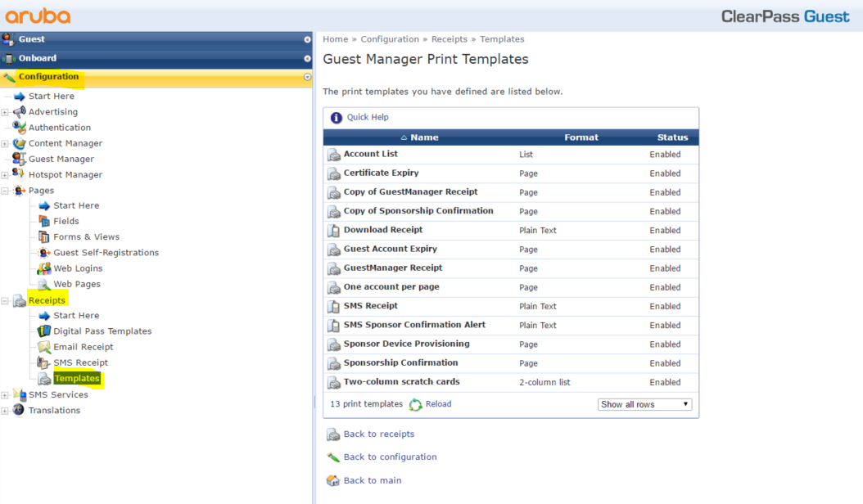Sort the table by Status column
This screenshot has width=863, height=504.
click(x=672, y=137)
